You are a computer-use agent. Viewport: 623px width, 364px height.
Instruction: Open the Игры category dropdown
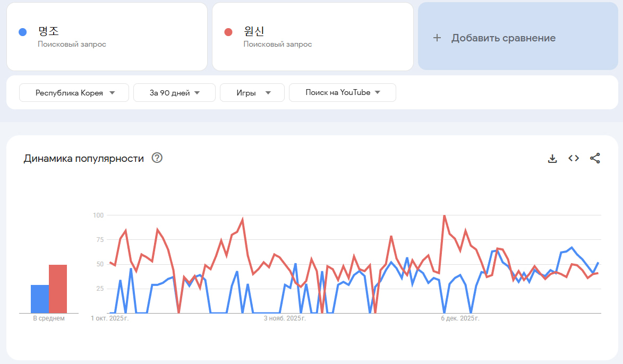point(252,93)
